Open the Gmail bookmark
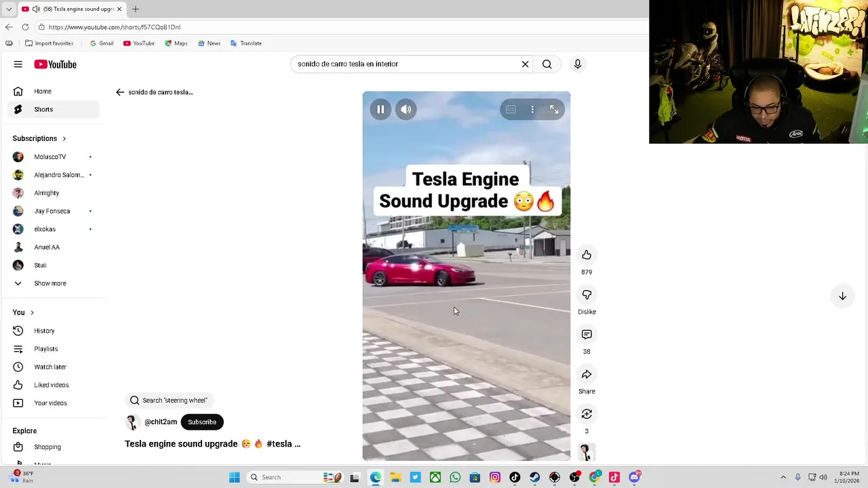The image size is (868, 488). [x=102, y=43]
